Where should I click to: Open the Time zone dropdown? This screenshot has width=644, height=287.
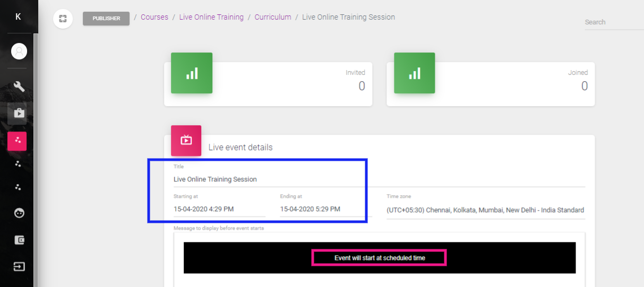tap(486, 210)
